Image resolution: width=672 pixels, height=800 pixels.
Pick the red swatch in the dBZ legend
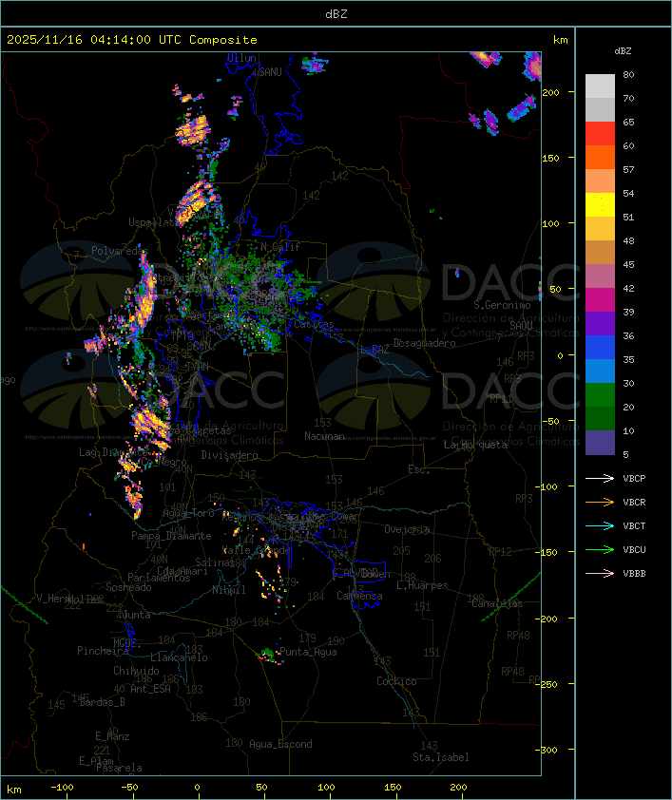point(600,134)
